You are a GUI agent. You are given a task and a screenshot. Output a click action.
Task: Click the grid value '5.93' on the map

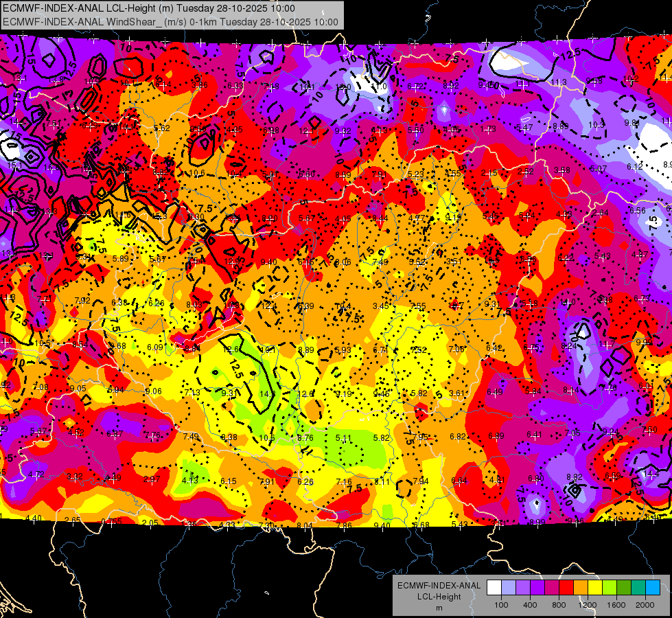pos(343,350)
